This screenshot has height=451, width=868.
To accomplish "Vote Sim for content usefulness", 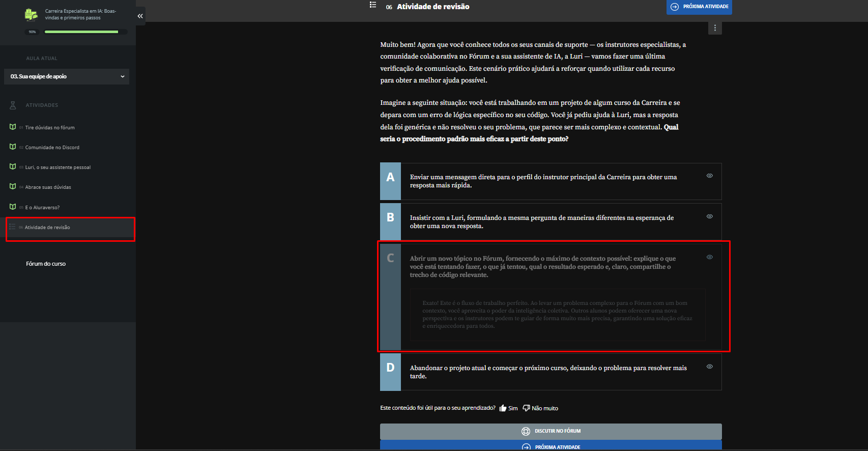I will coord(509,408).
